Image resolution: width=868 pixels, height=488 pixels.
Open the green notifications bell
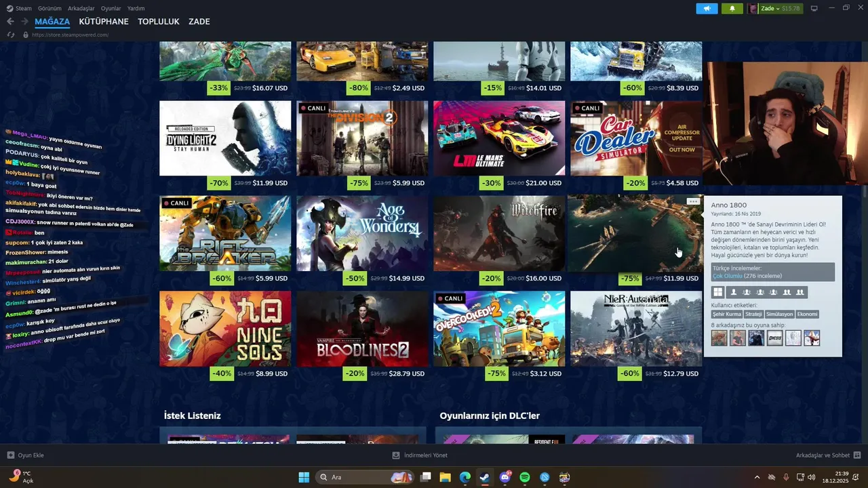click(732, 9)
